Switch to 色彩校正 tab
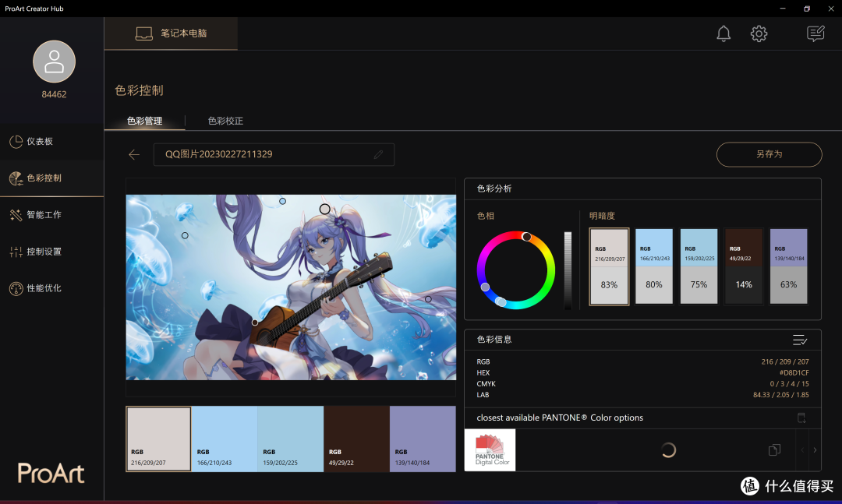This screenshot has height=504, width=842. click(225, 121)
